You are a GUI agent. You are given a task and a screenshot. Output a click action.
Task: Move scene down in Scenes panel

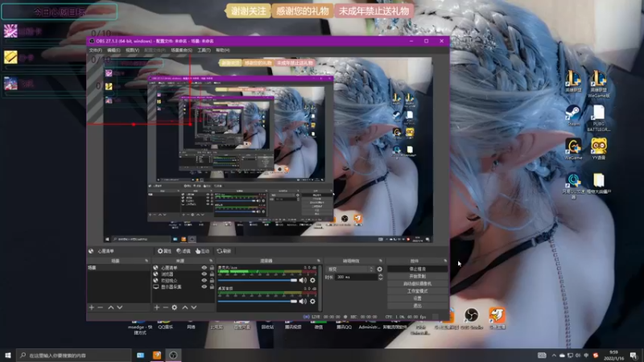tap(119, 307)
